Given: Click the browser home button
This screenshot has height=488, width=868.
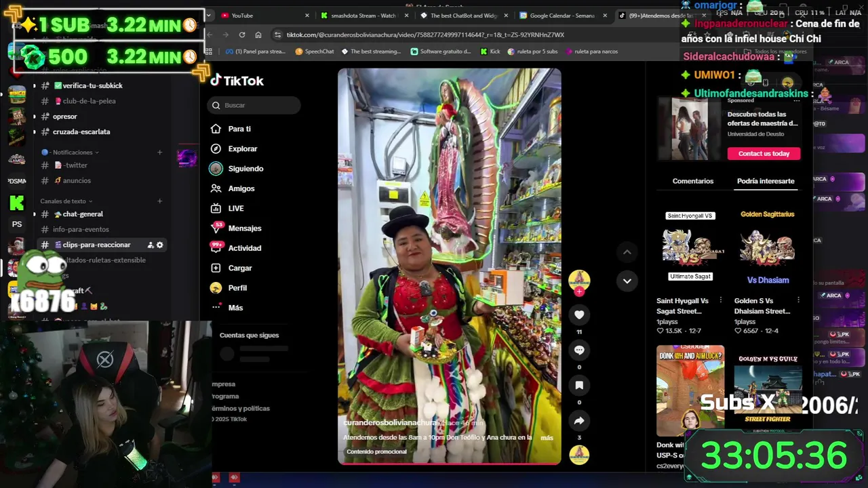Looking at the screenshot, I should point(258,35).
